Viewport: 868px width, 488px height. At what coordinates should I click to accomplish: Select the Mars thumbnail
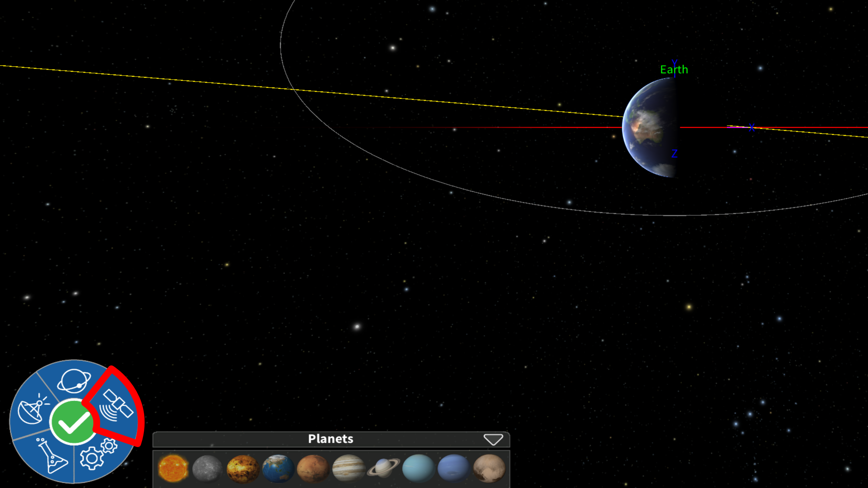[x=313, y=468]
